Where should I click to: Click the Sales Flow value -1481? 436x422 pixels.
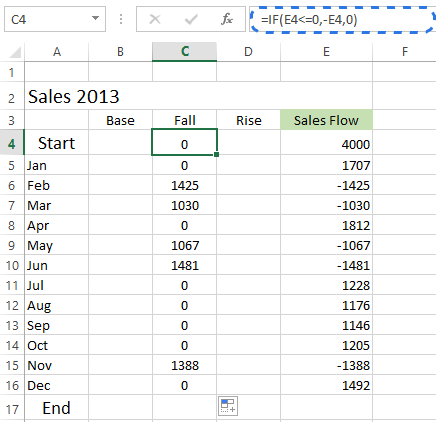coord(327,265)
